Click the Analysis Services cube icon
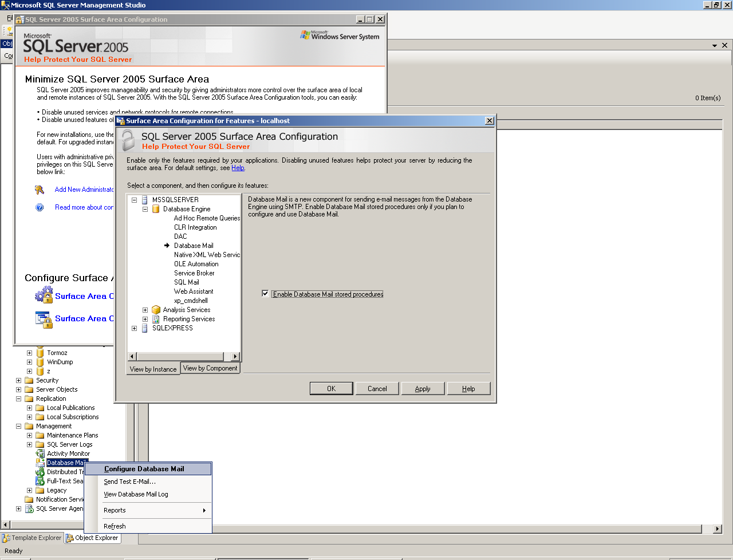Screen dimensions: 733x560 156,310
